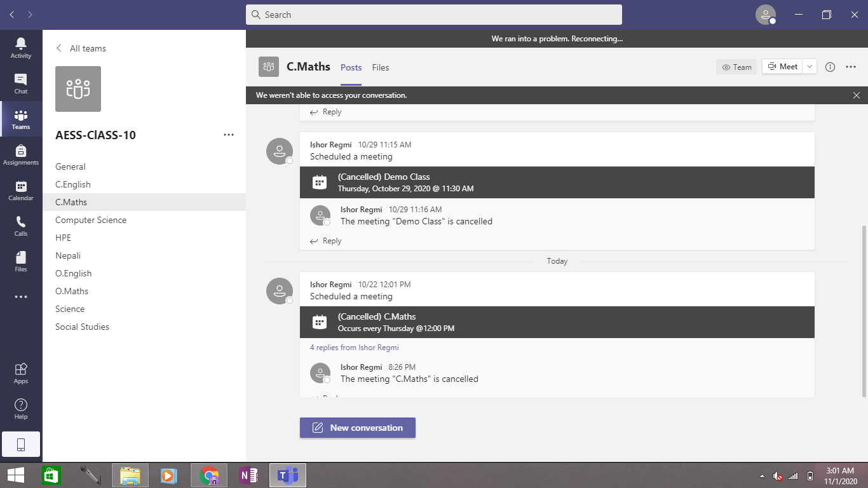Open the Calls section
The width and height of the screenshot is (868, 488).
[x=21, y=226]
